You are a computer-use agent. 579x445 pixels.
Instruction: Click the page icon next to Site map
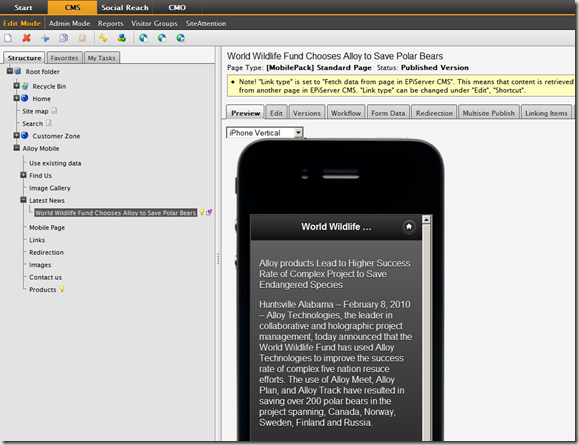tap(54, 110)
